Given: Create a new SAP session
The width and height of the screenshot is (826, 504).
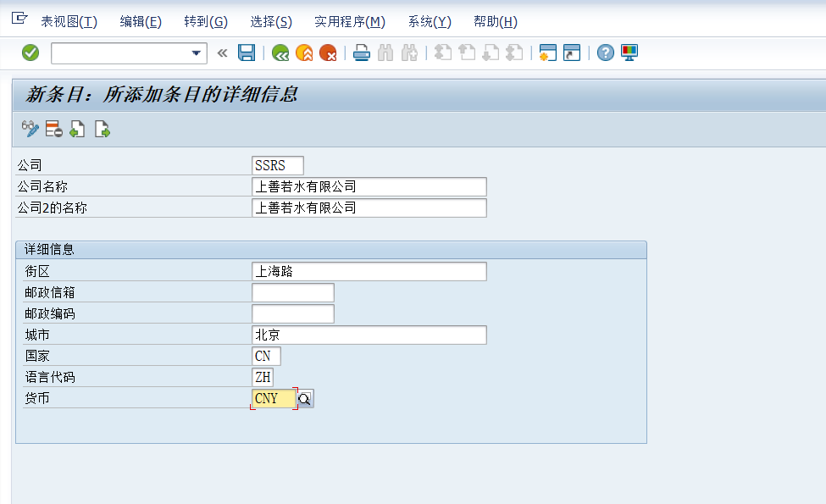Looking at the screenshot, I should point(547,53).
